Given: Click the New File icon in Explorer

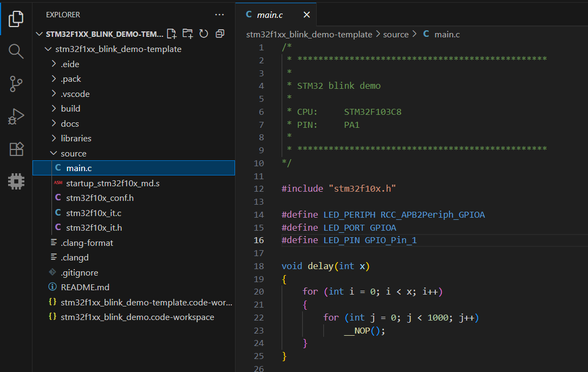Looking at the screenshot, I should pyautogui.click(x=172, y=34).
